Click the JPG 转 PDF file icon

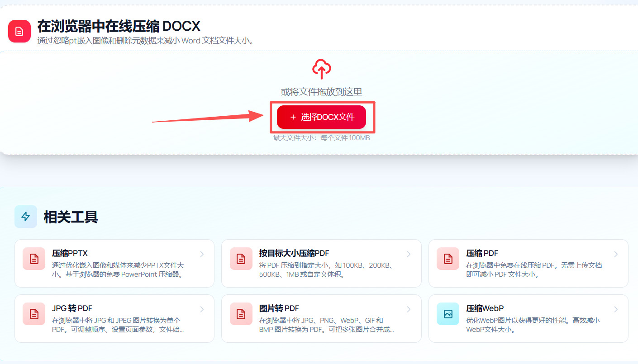coord(34,314)
